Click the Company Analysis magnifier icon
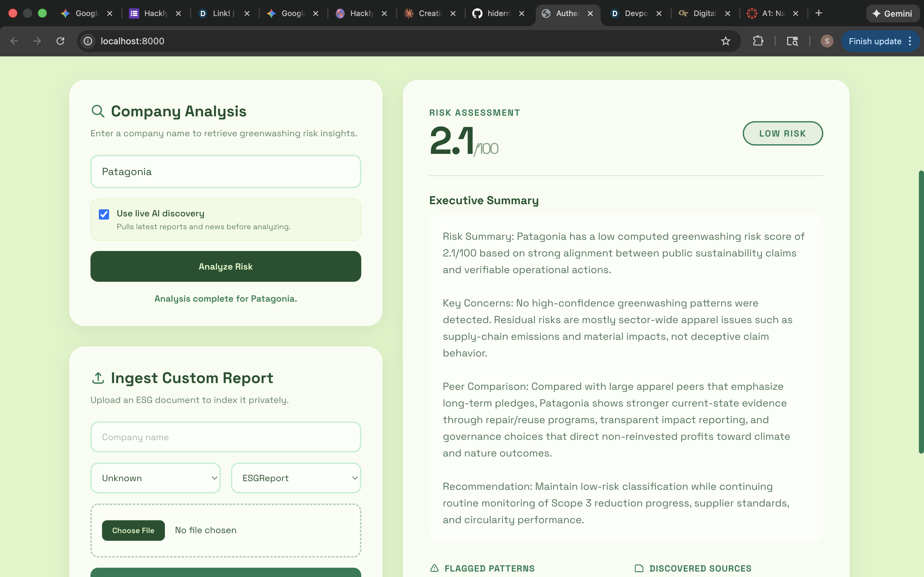924x577 pixels. [x=98, y=111]
